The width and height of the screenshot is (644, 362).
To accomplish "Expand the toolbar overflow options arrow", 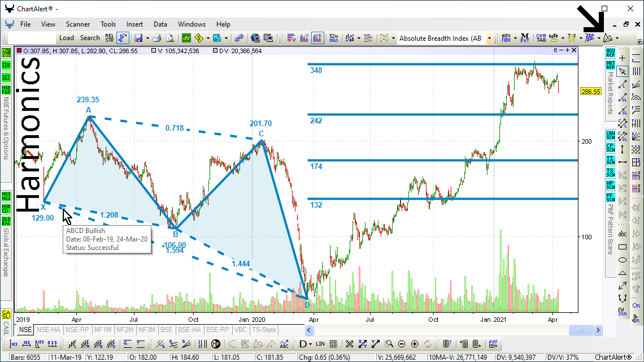I will pos(639,41).
